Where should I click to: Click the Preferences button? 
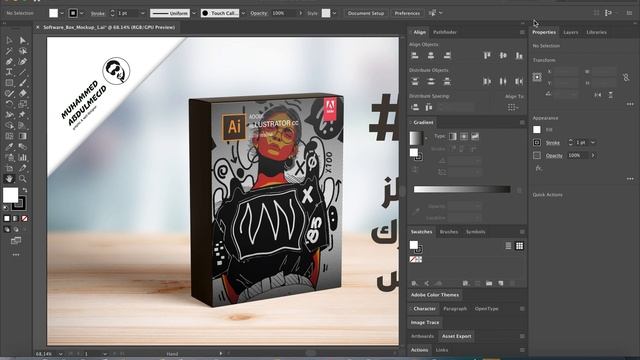pyautogui.click(x=407, y=13)
